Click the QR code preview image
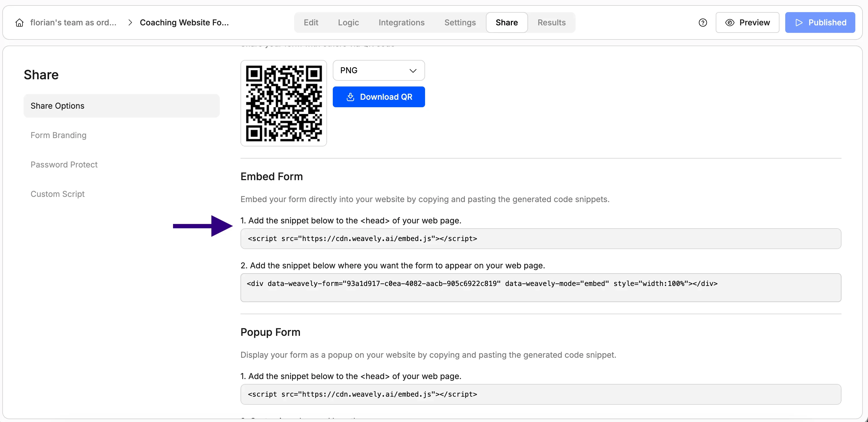This screenshot has width=868, height=422. 283,103
